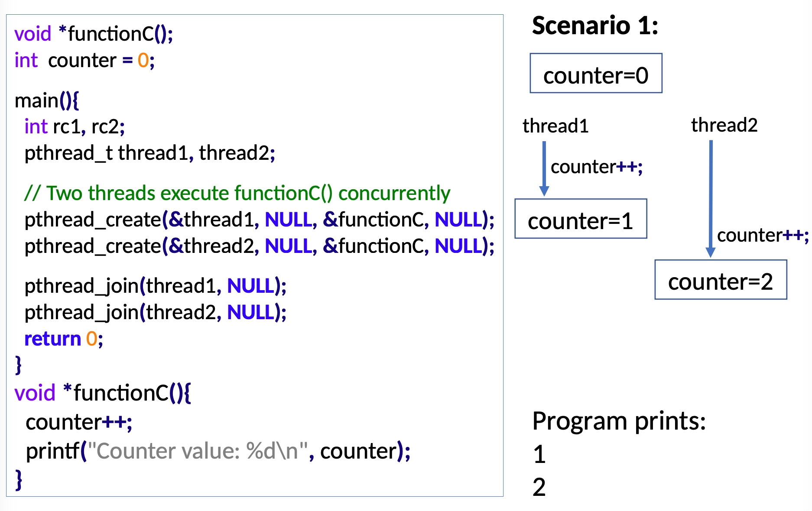The height and width of the screenshot is (511, 812).
Task: Click the "return 0;" statement
Action: 64,339
